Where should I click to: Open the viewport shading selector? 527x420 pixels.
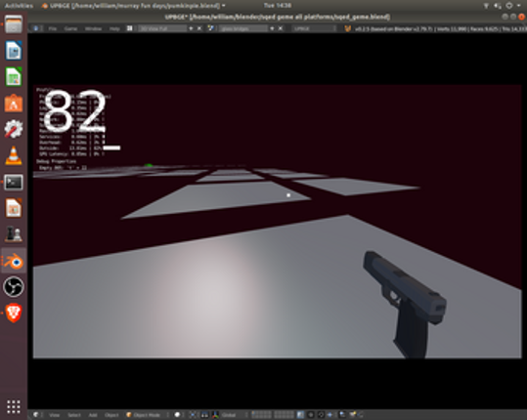coord(179,415)
